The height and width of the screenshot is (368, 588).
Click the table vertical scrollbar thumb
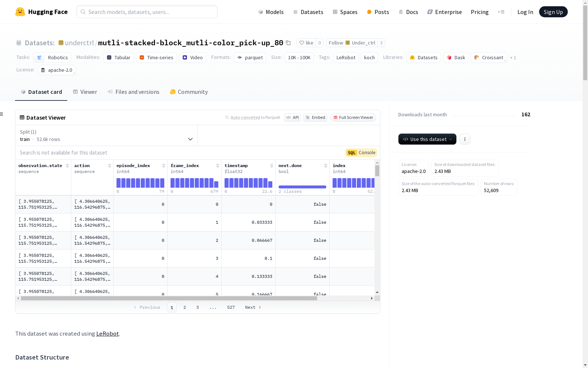[x=377, y=171]
